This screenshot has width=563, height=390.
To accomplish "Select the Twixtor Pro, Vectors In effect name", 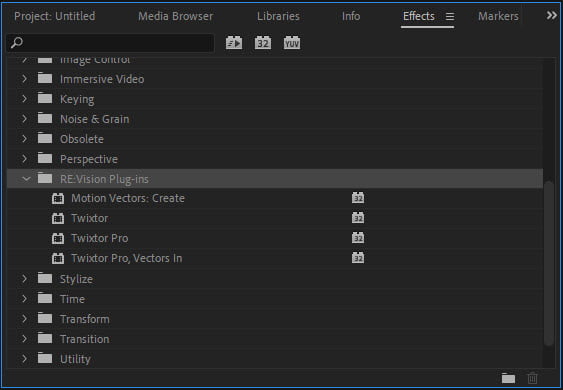I will point(126,258).
